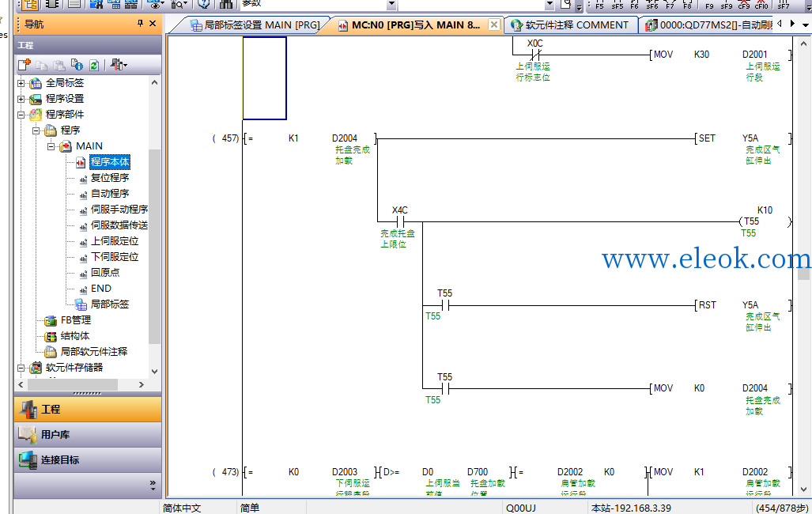
Task: Click the FB管理 icon in the tree
Action: [x=51, y=320]
